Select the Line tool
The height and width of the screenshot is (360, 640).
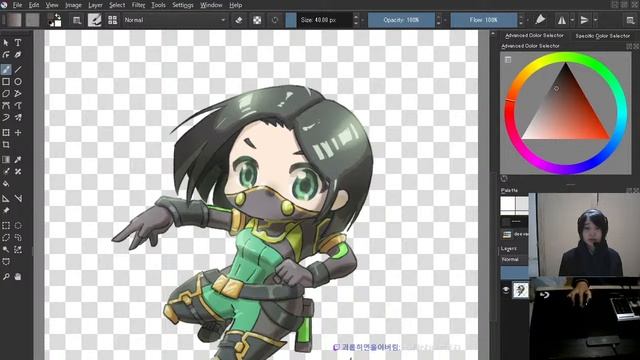18,69
